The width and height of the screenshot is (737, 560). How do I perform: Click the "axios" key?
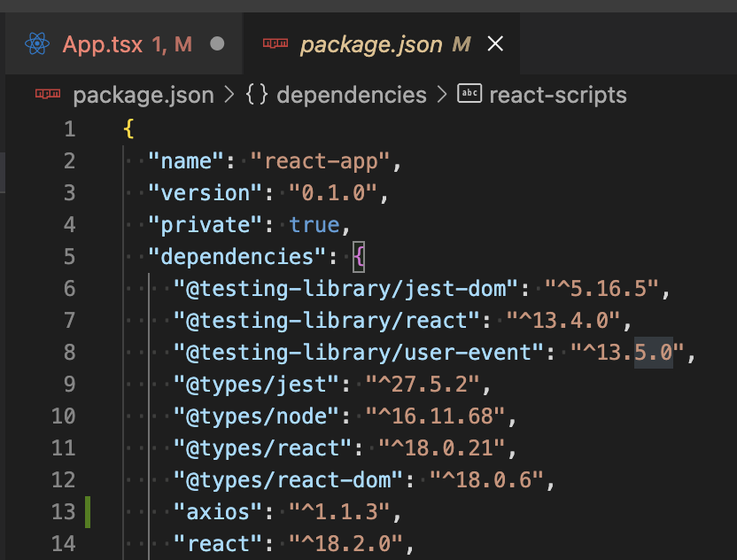pos(217,512)
